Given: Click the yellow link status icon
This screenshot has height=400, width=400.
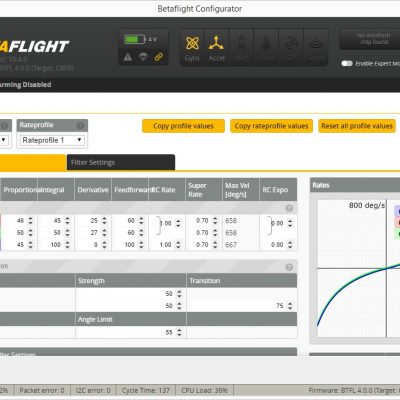Looking at the screenshot, I should [159, 57].
